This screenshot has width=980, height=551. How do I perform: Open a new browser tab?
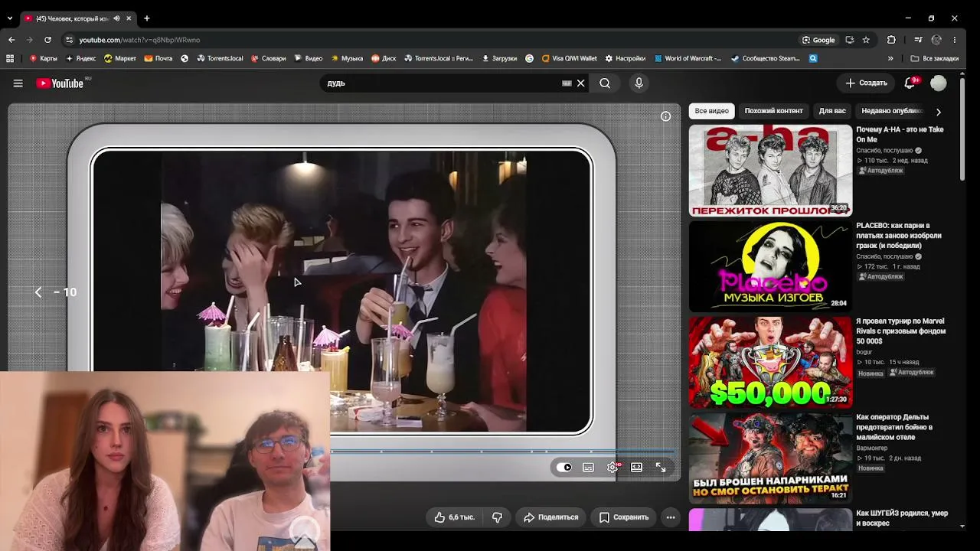[x=146, y=18]
